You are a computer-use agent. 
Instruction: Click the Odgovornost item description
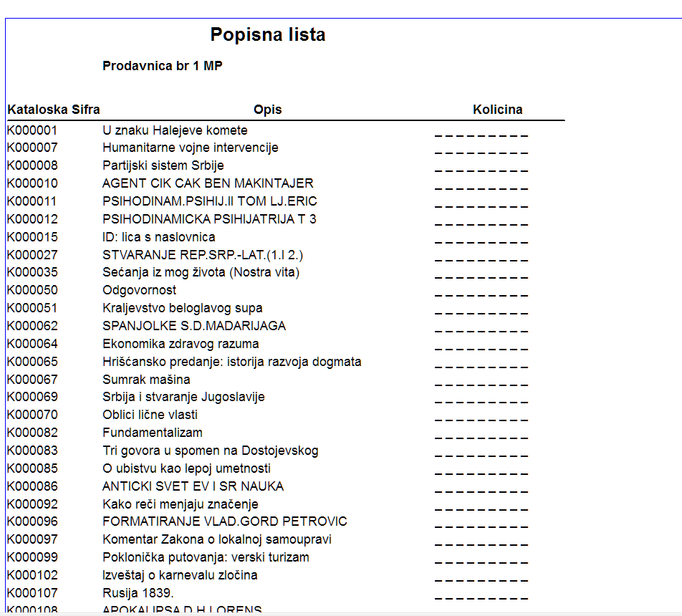(139, 290)
